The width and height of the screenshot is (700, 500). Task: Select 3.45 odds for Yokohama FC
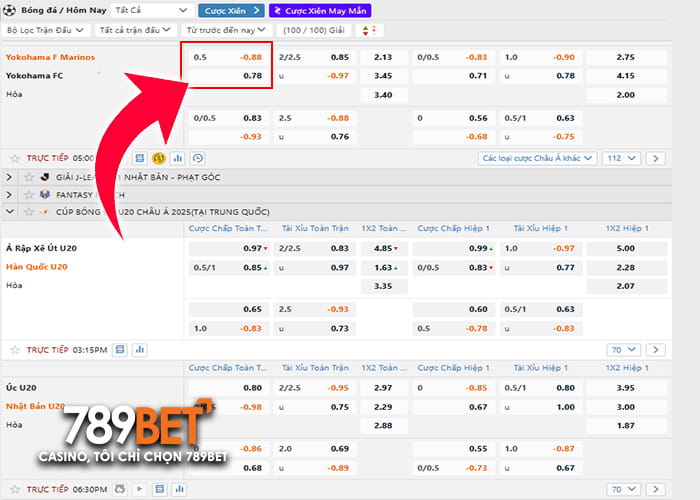383,76
